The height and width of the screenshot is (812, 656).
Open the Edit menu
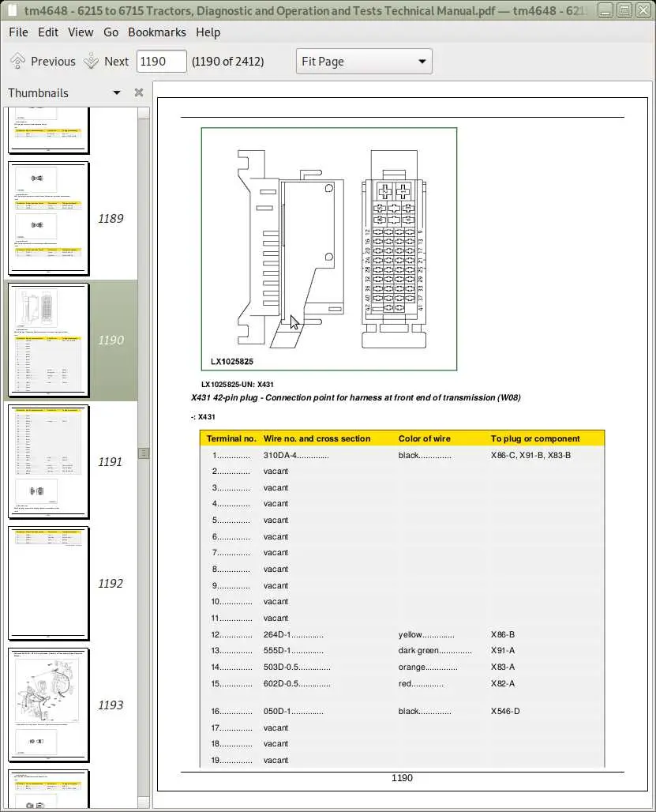pos(48,32)
